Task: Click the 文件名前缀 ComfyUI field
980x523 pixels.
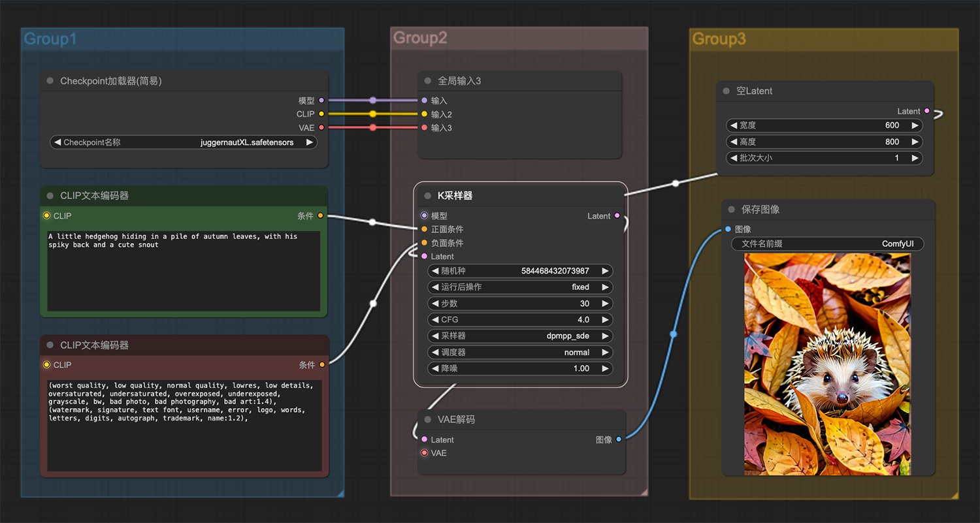Action: click(827, 244)
